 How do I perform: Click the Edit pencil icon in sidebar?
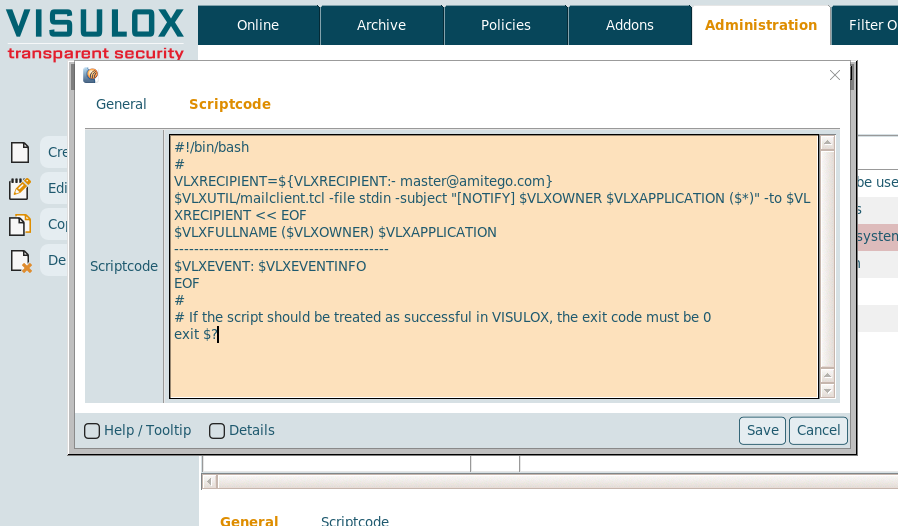(20, 188)
